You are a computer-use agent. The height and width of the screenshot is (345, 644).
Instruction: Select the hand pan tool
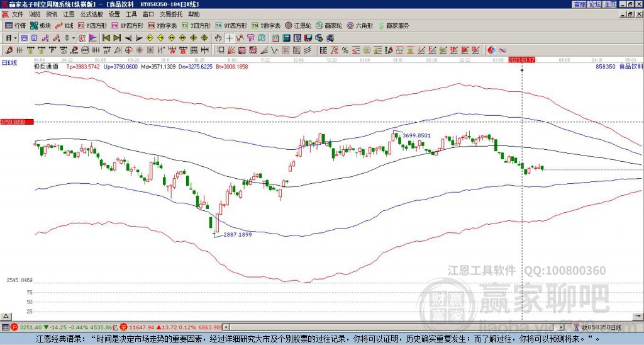[218, 38]
